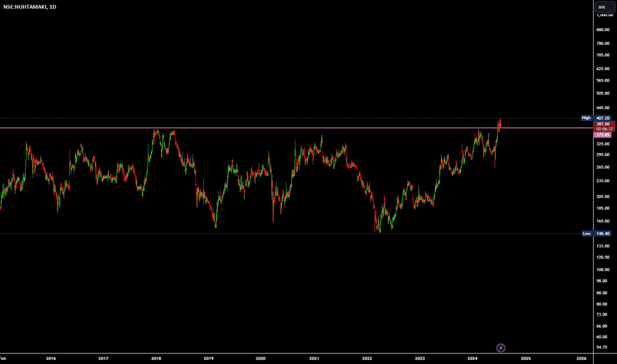Select the pink horizontal price line
This screenshot has width=617, height=364.
[295, 128]
